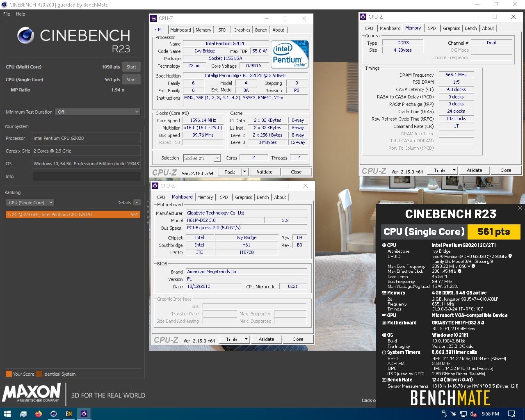Click the Tools button in the Mainboard window

(x=232, y=339)
